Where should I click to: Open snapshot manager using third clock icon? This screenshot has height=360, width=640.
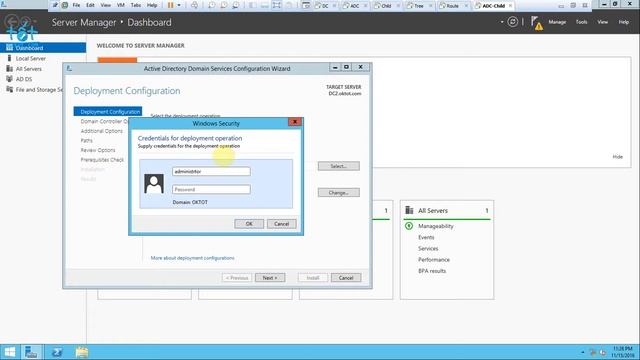tap(236, 5)
